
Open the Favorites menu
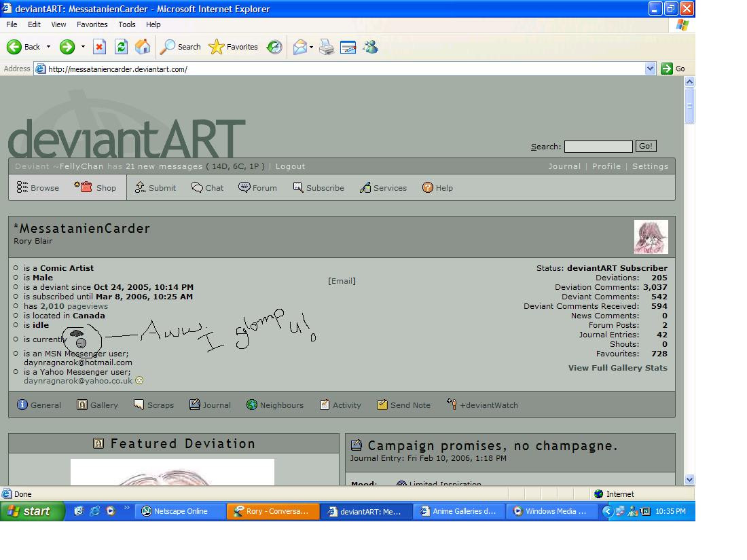click(x=92, y=24)
